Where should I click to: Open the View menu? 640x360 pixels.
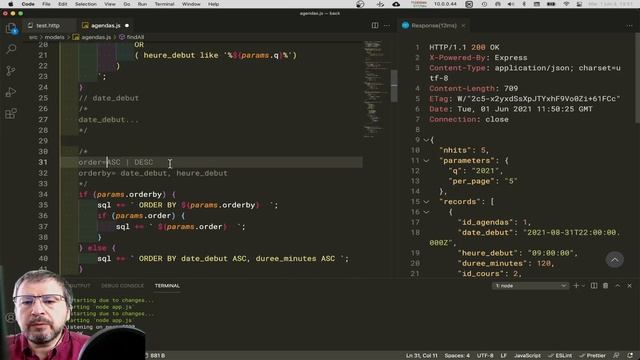click(110, 4)
